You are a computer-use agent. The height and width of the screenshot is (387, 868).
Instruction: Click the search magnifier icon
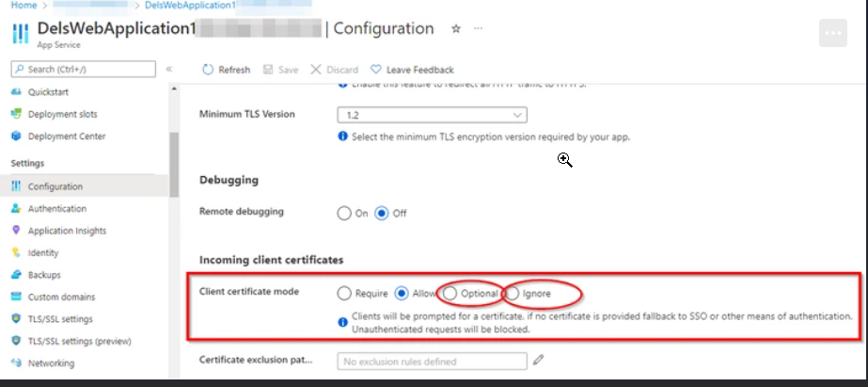pos(21,70)
